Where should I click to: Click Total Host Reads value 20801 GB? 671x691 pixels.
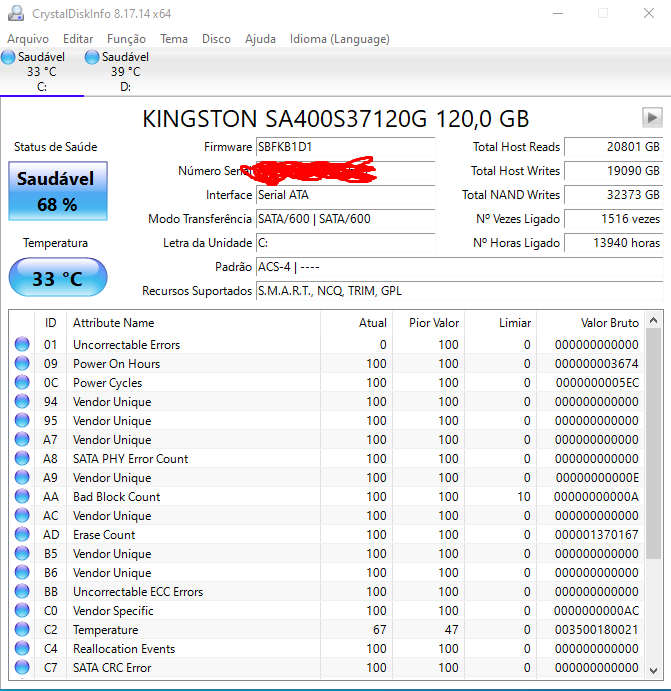[613, 147]
